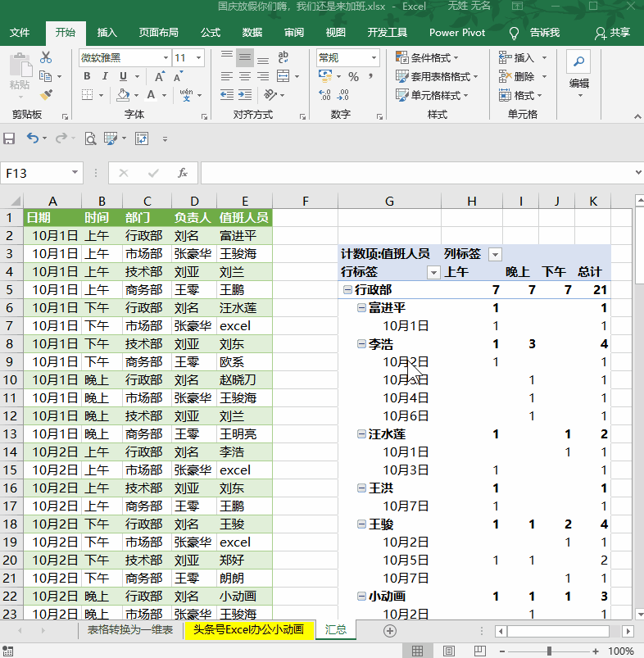Image resolution: width=644 pixels, height=658 pixels.
Task: Open the phonetic guide wén icon
Action: (186, 95)
